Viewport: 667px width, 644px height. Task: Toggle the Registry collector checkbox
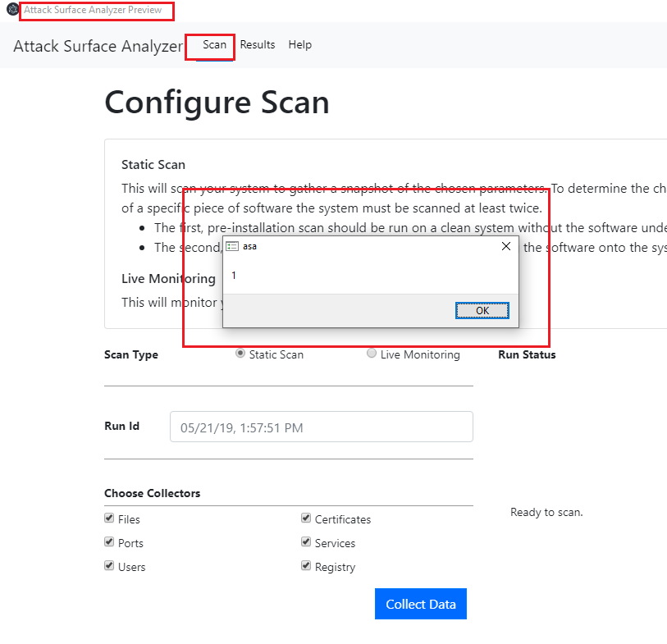[306, 566]
